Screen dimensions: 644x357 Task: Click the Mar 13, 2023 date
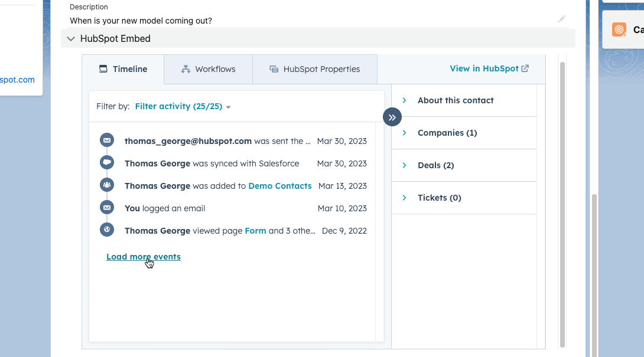tap(343, 186)
